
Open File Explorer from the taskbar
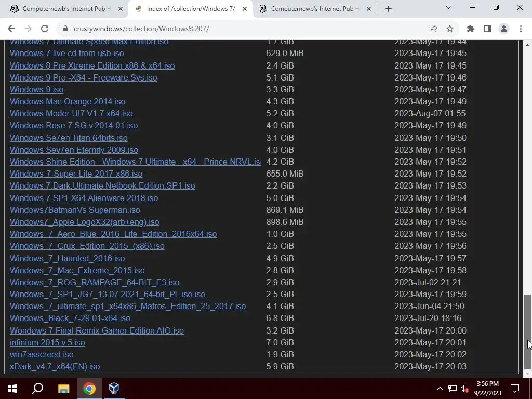click(63, 389)
